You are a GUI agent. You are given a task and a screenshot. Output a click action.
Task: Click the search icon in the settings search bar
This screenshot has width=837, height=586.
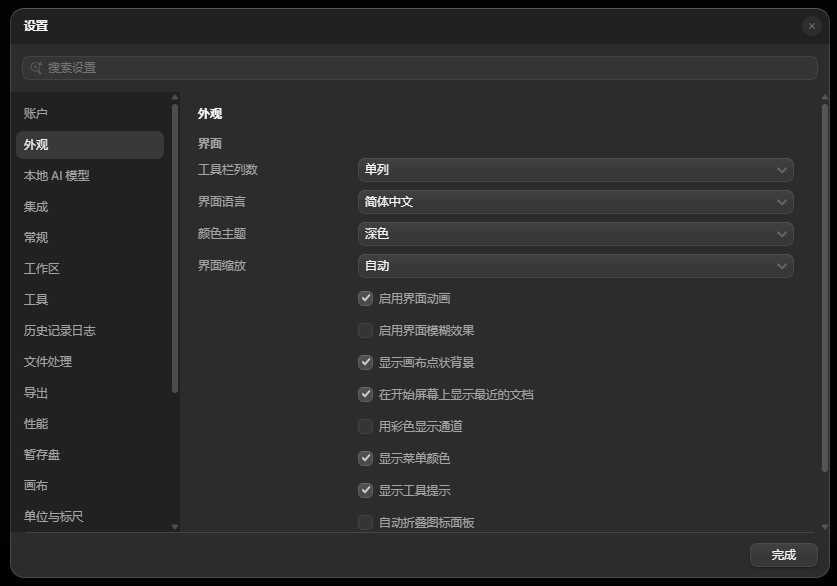[x=36, y=68]
